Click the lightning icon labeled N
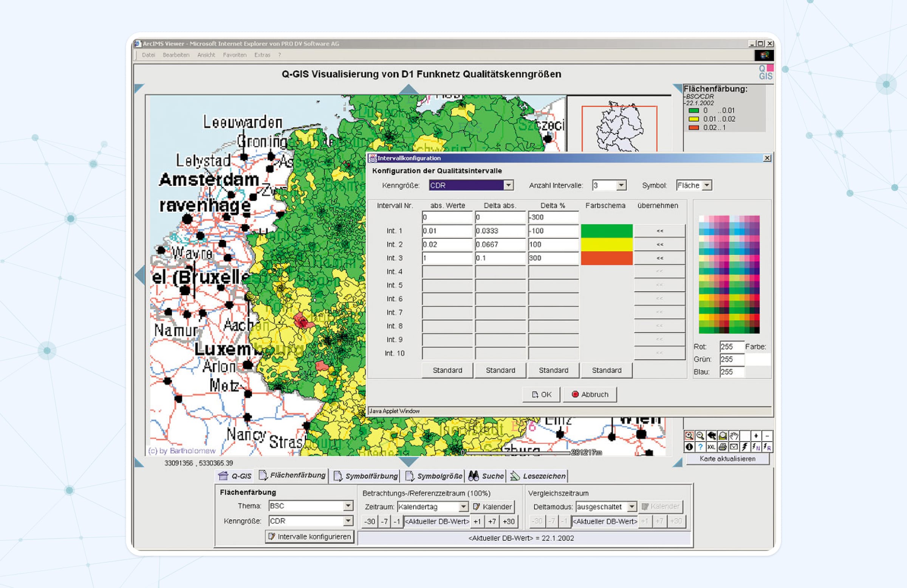Image resolution: width=907 pixels, height=588 pixels. pos(756,446)
